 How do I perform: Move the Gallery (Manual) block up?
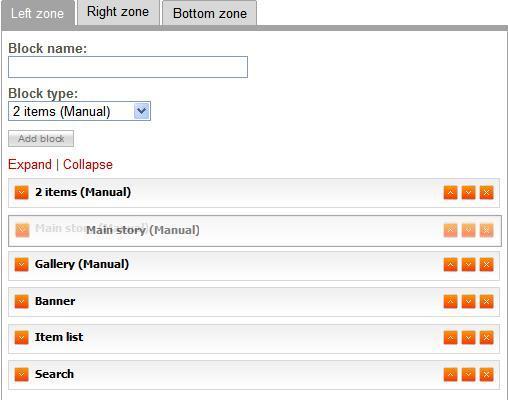click(450, 265)
